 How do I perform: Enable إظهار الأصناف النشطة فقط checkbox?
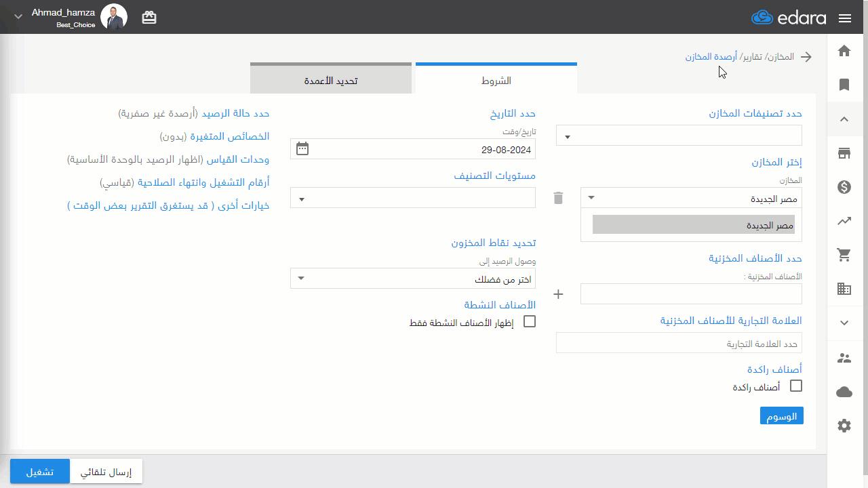(x=530, y=322)
